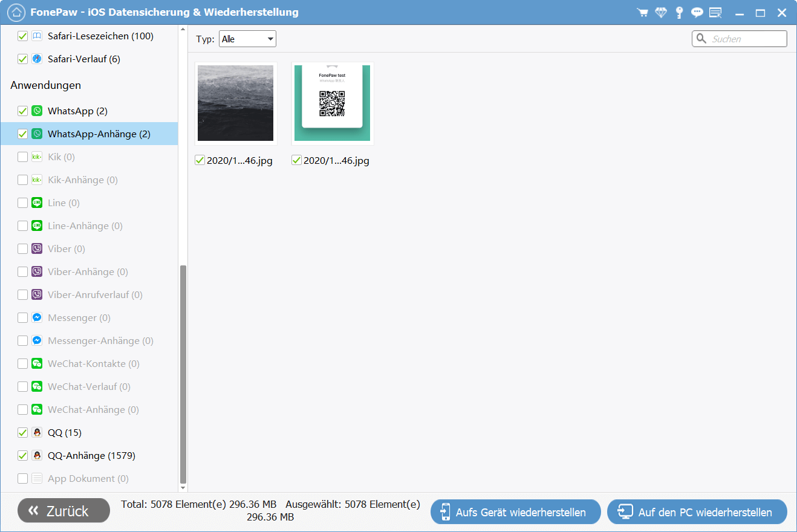Uncheck the WhatsApp-Anhänge checkbox

point(23,134)
